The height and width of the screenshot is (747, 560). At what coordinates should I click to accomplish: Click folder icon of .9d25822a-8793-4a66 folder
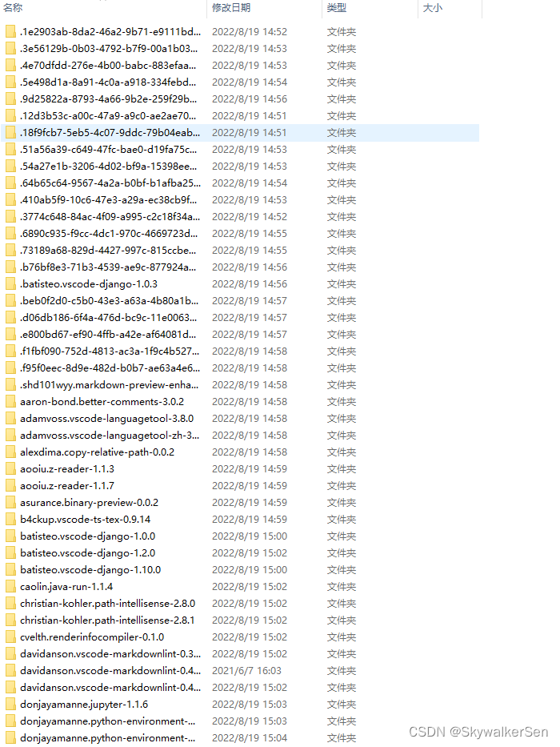[10, 99]
